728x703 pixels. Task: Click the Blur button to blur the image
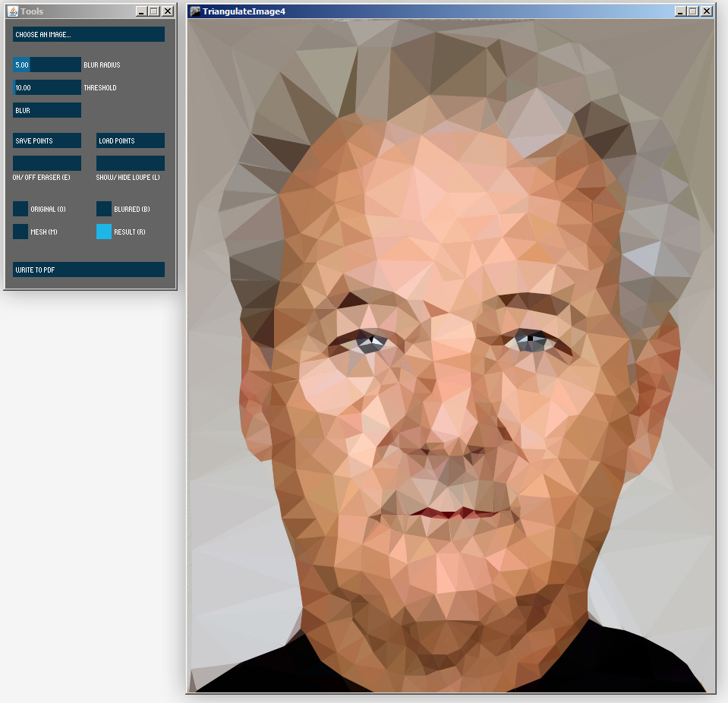click(46, 110)
